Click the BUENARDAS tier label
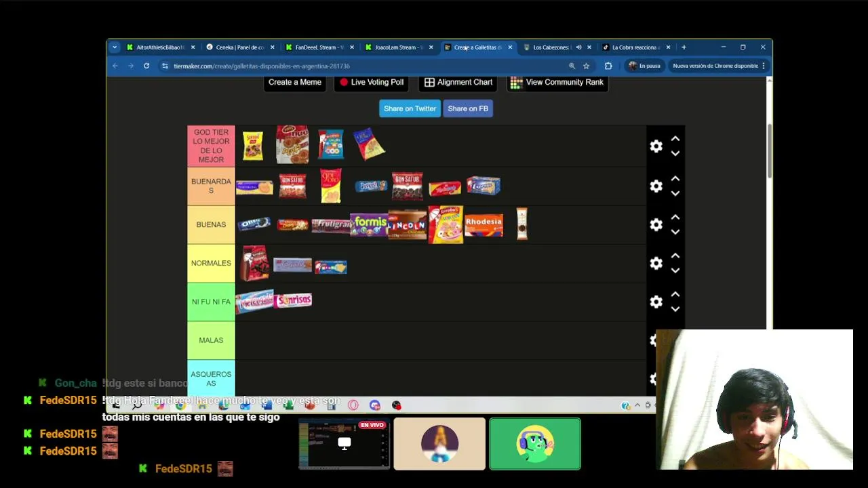 [x=211, y=186]
